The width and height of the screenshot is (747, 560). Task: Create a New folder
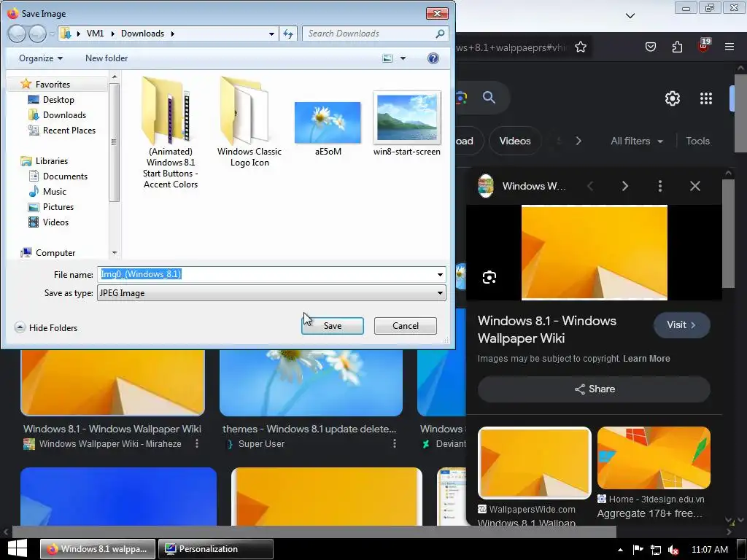pos(107,58)
